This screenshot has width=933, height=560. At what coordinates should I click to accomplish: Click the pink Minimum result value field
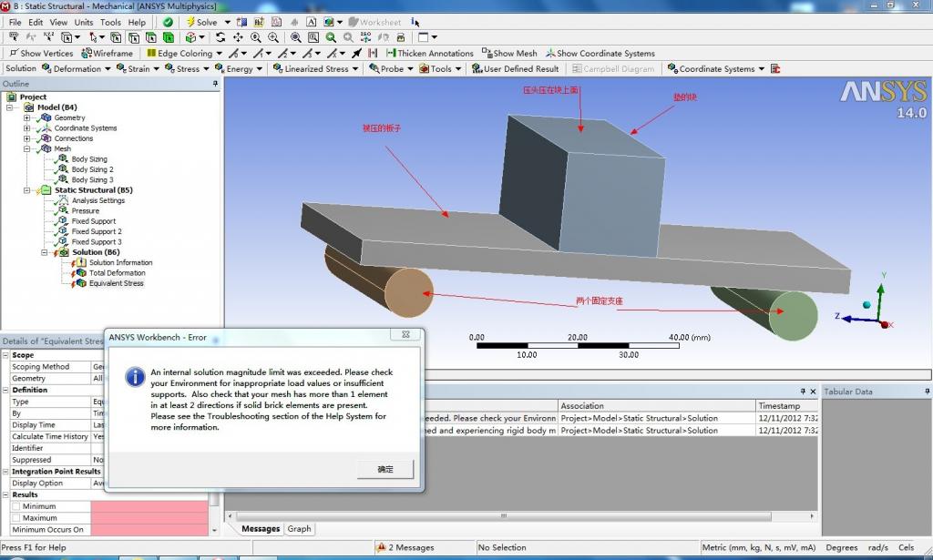coord(149,506)
